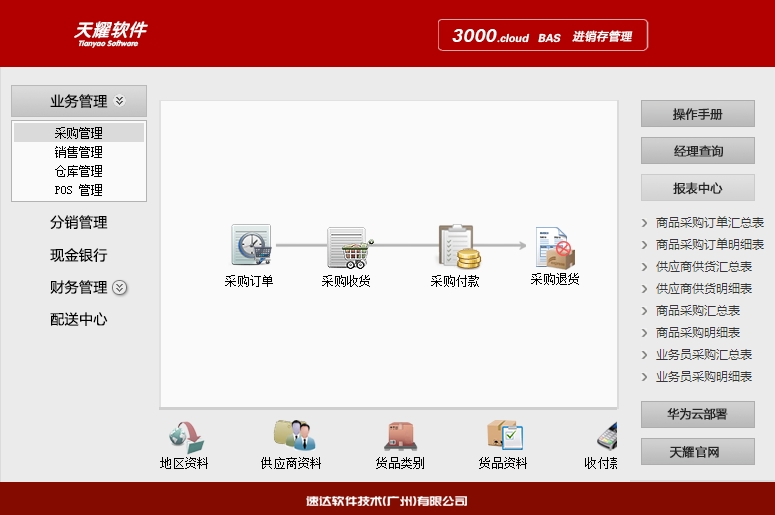Open the 操作手册 button
The width and height of the screenshot is (775, 515).
[x=697, y=114]
